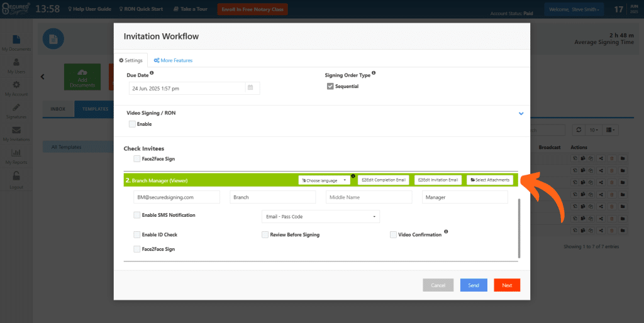Viewport: 644px width, 323px height.
Task: Click info icon beside Video Confirmation
Action: [446, 232]
